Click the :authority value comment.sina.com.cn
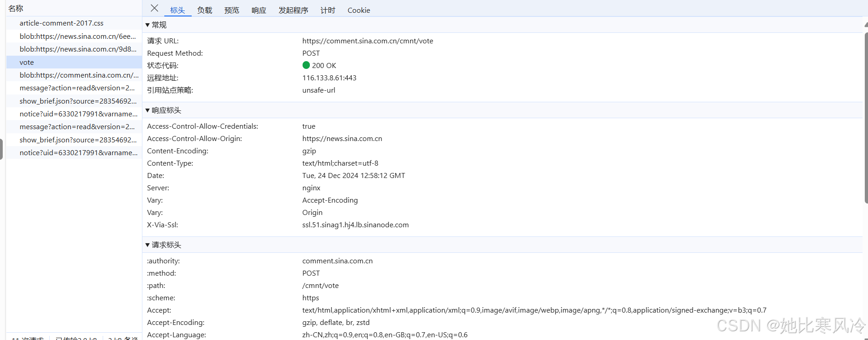The width and height of the screenshot is (868, 340). (x=337, y=261)
